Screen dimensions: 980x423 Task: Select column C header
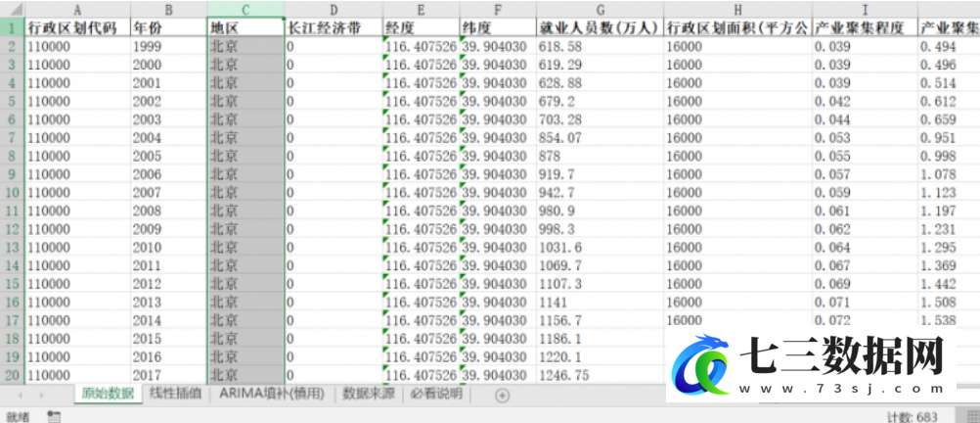point(245,10)
